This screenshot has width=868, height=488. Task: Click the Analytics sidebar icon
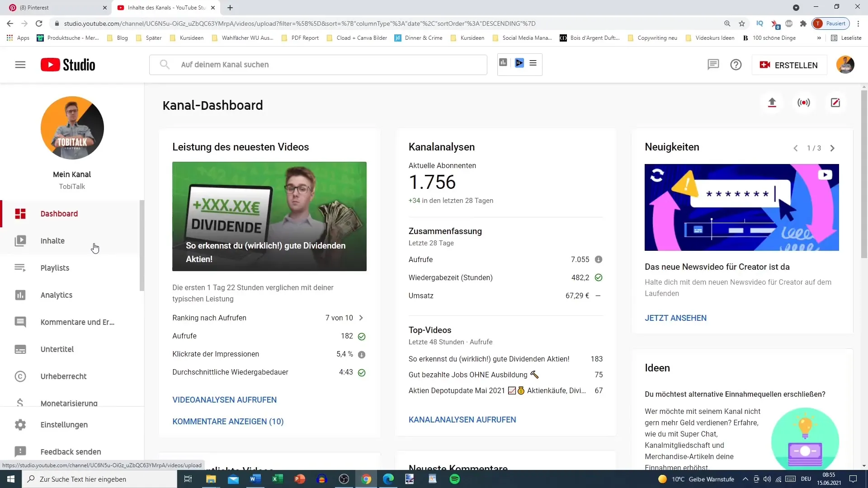[20, 295]
